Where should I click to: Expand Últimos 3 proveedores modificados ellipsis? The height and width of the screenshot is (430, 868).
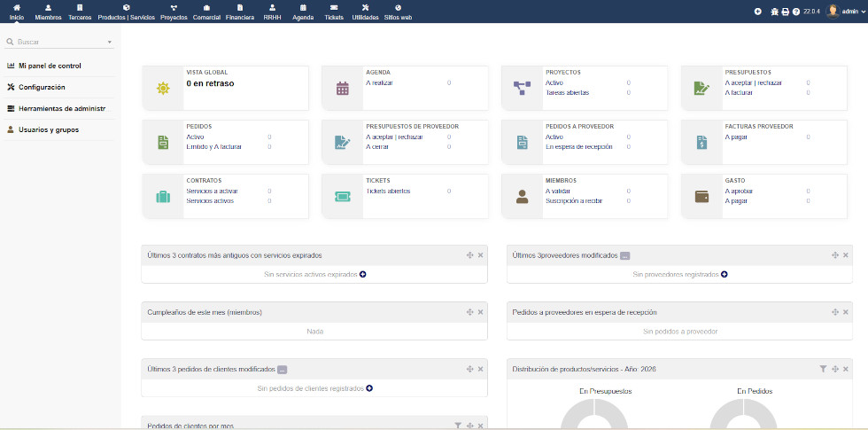pyautogui.click(x=624, y=255)
